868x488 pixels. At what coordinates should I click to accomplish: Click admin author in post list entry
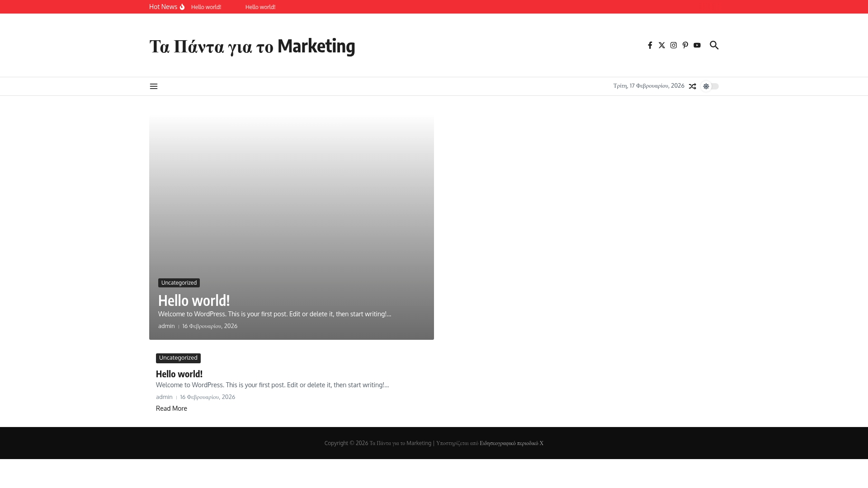pyautogui.click(x=164, y=397)
